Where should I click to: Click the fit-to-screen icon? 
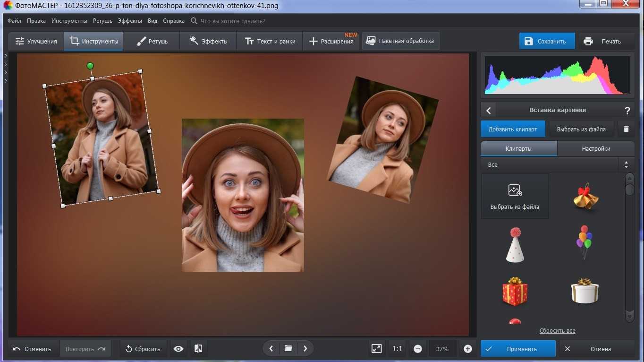376,349
